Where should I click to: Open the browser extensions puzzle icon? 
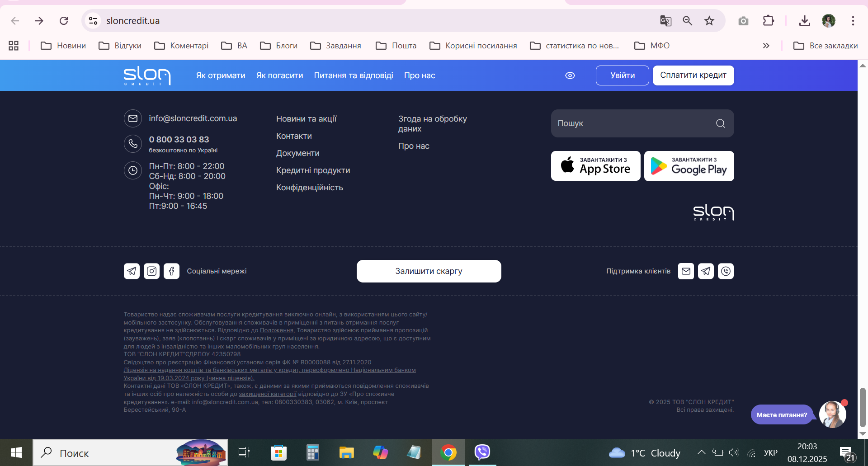click(x=768, y=21)
